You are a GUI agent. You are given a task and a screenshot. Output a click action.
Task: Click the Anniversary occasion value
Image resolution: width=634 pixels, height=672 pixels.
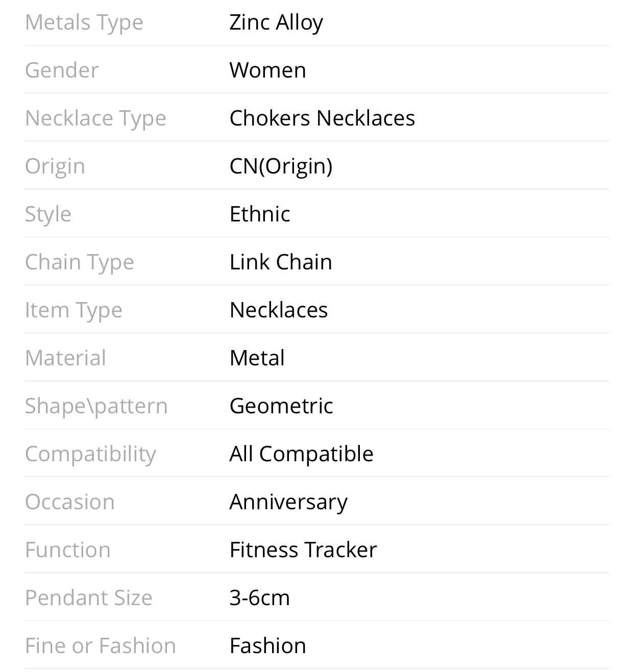coord(288,502)
